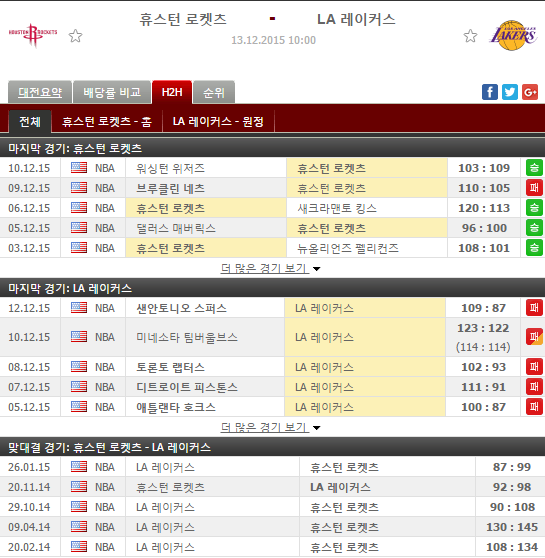Click the LA Lakers team logo
This screenshot has width=545, height=558.
513,35
